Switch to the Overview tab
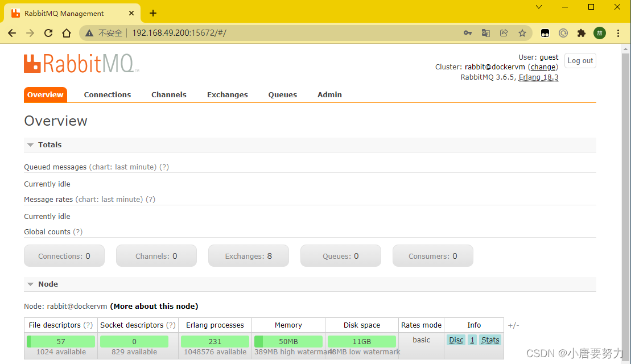 (x=46, y=94)
